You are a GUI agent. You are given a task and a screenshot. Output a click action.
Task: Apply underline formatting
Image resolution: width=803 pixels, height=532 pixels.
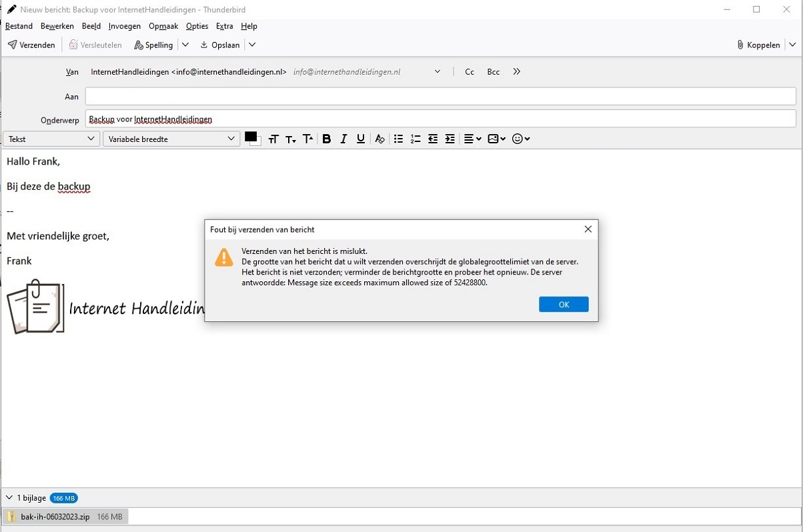[x=360, y=139]
